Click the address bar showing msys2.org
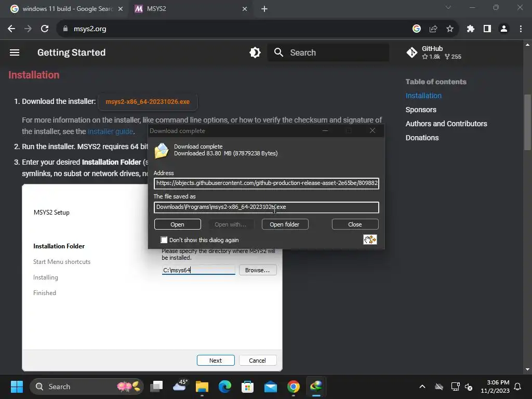The width and height of the screenshot is (532, 399). (x=234, y=29)
